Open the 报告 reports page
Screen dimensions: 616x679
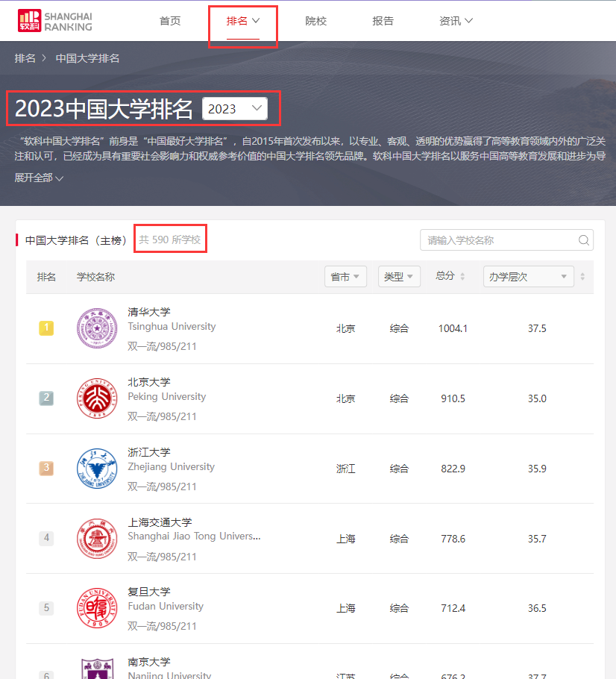coord(383,21)
